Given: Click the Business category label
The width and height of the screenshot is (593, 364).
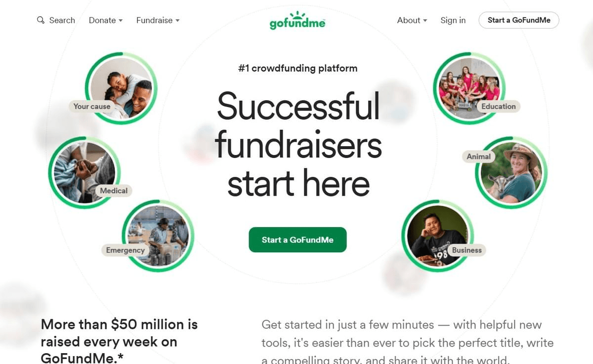Looking at the screenshot, I should (x=466, y=250).
